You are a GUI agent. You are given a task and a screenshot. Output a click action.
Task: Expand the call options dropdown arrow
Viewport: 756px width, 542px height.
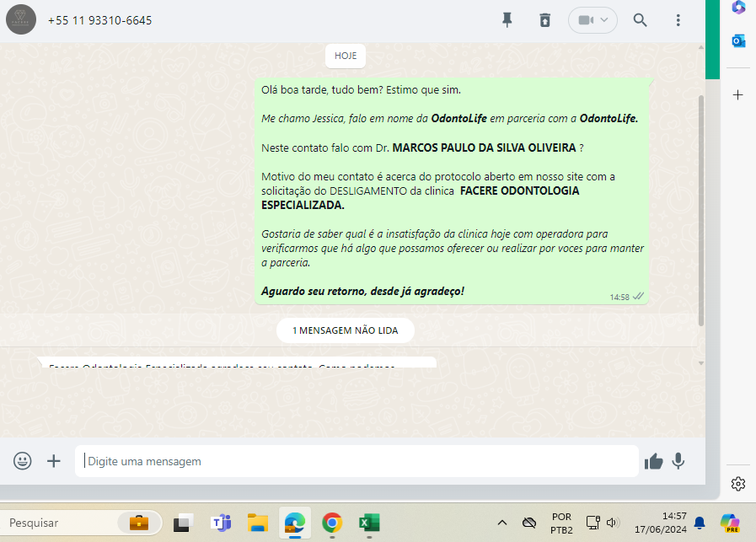604,20
